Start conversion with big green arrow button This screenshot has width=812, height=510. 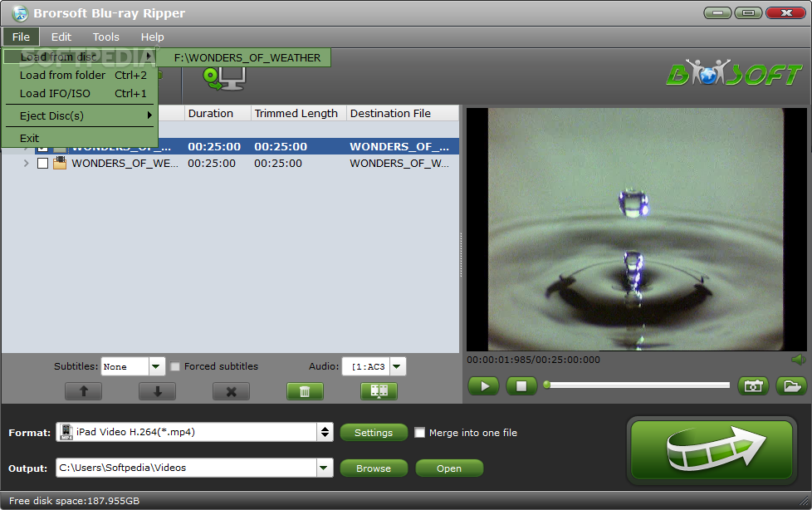point(712,450)
